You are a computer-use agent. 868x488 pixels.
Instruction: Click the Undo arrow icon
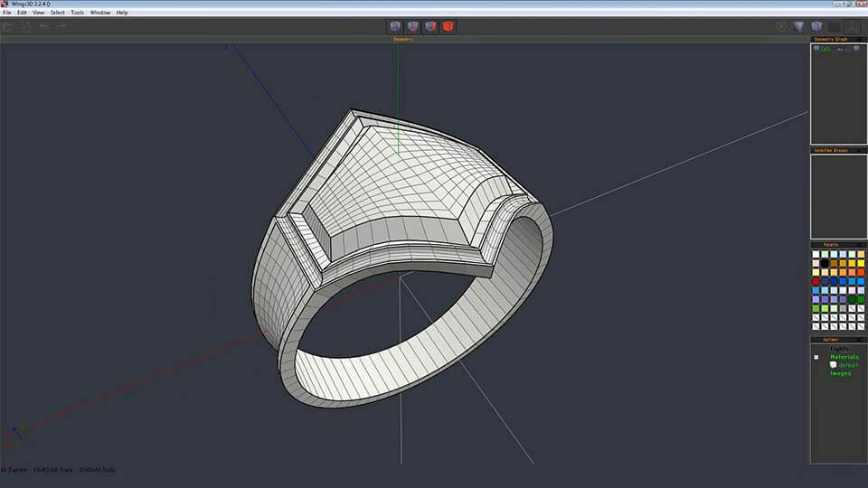click(x=43, y=26)
